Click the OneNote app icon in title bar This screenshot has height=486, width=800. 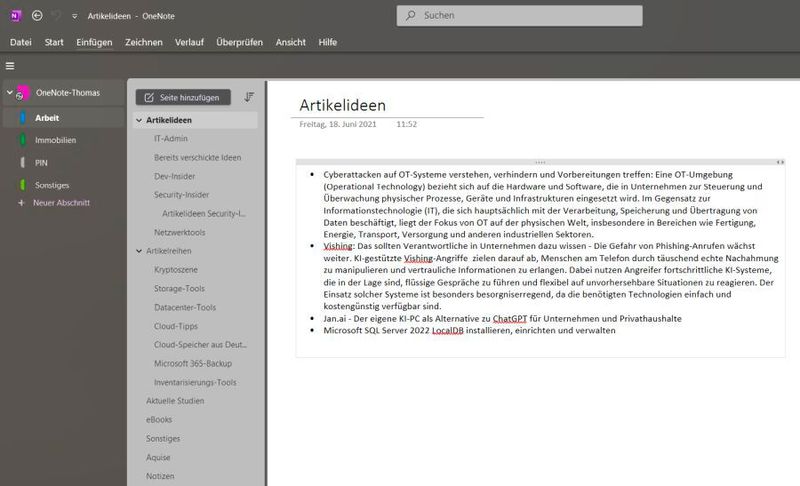click(15, 16)
